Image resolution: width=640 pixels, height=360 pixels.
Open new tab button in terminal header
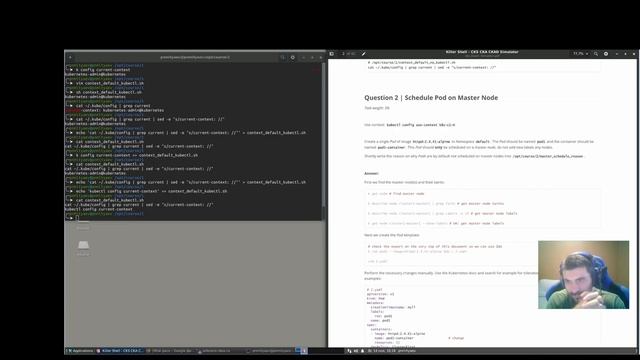click(70, 58)
